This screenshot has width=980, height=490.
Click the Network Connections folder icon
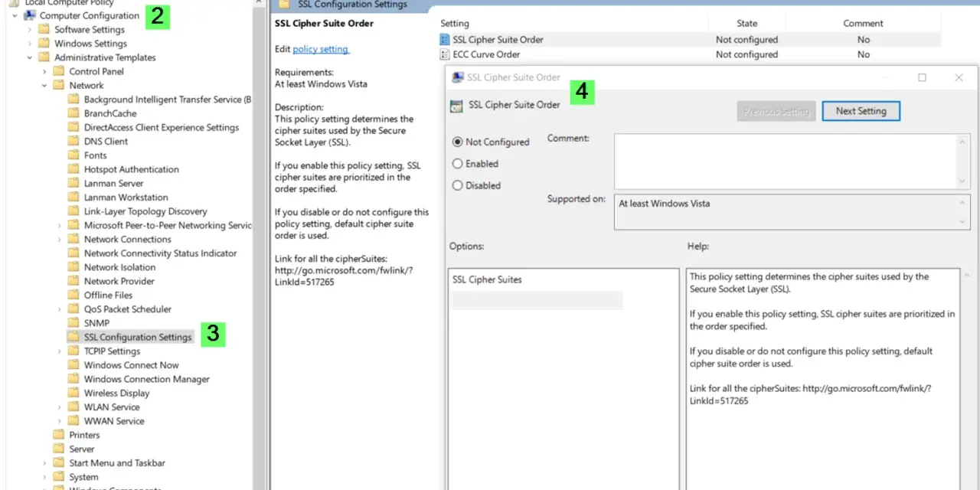[73, 239]
